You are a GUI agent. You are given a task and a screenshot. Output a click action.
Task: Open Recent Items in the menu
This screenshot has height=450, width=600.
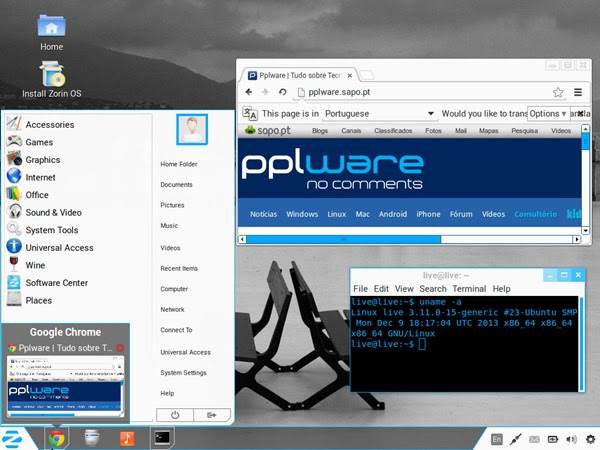pyautogui.click(x=179, y=269)
